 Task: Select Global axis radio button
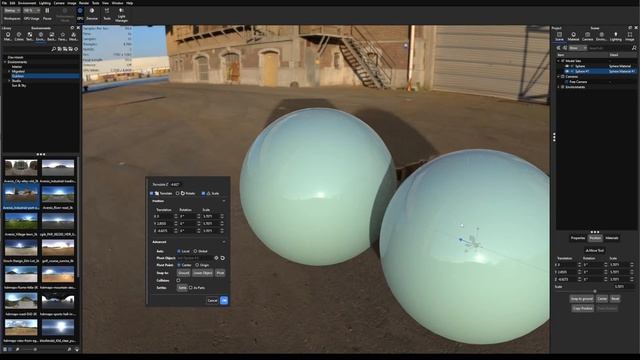tap(195, 251)
